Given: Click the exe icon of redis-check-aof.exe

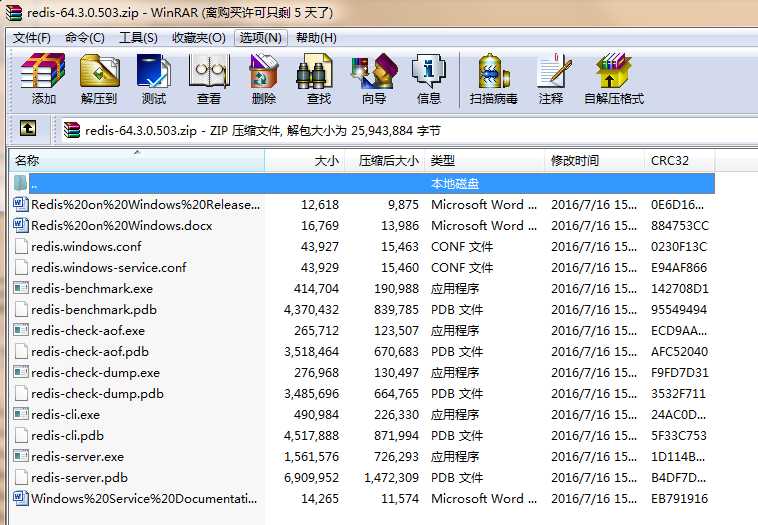Looking at the screenshot, I should click(21, 330).
